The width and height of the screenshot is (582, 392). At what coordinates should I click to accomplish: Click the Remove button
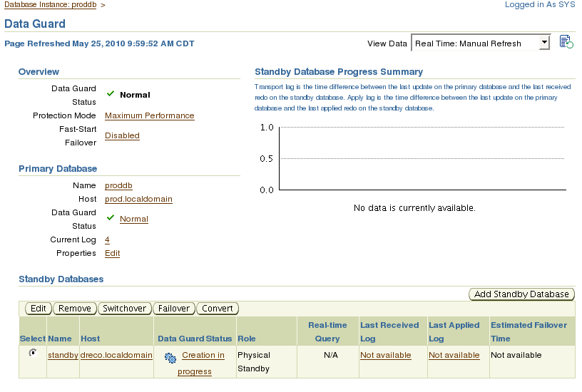[75, 309]
